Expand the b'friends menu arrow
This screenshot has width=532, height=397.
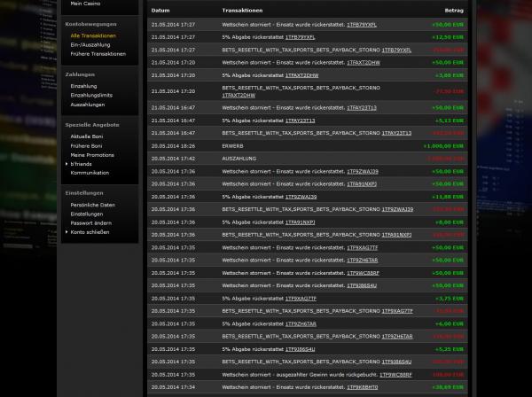coord(66,164)
